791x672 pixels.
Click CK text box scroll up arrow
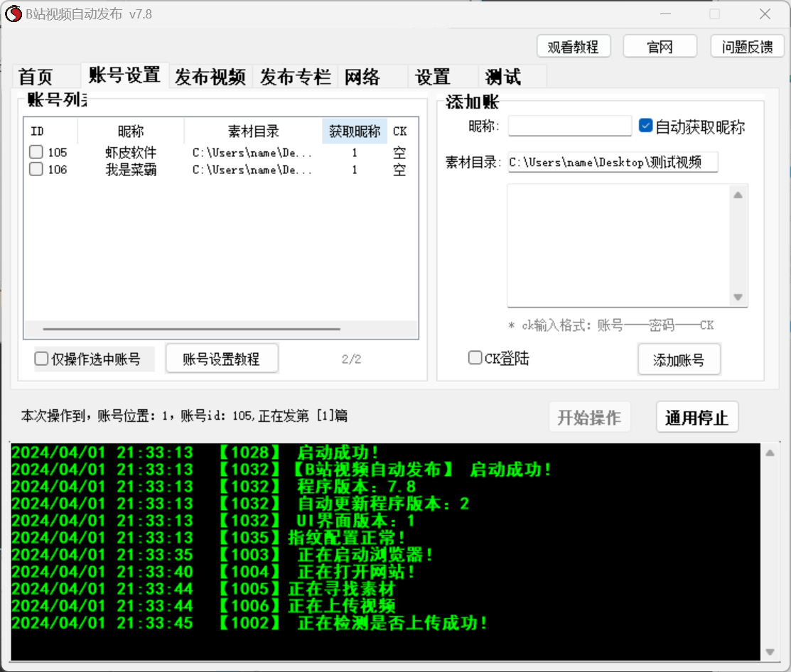point(738,195)
